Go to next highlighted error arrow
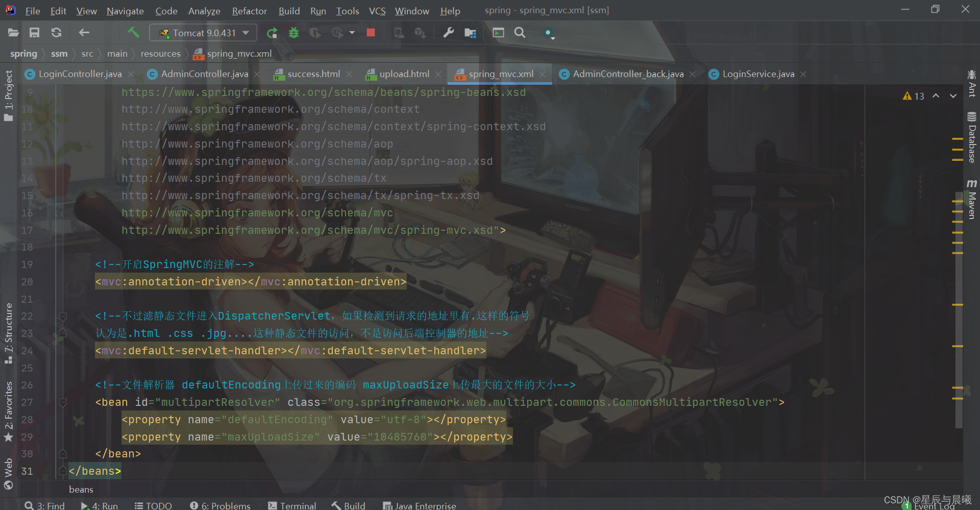The width and height of the screenshot is (980, 510). pos(953,96)
